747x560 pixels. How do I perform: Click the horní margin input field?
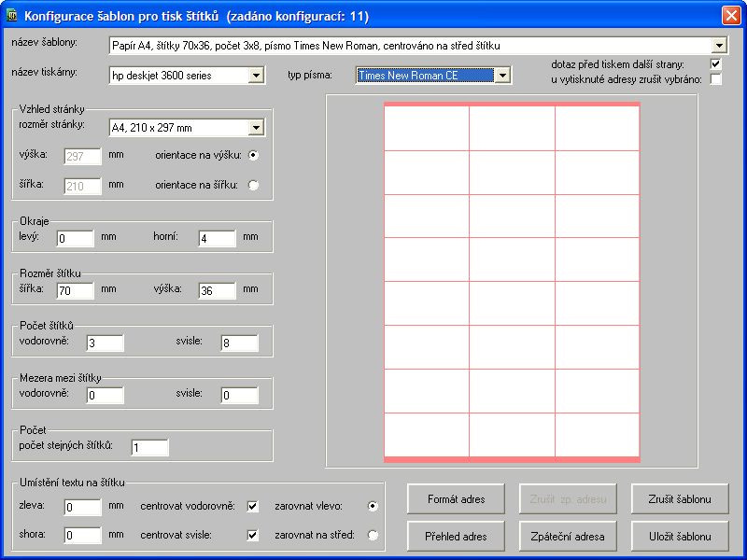pos(217,238)
